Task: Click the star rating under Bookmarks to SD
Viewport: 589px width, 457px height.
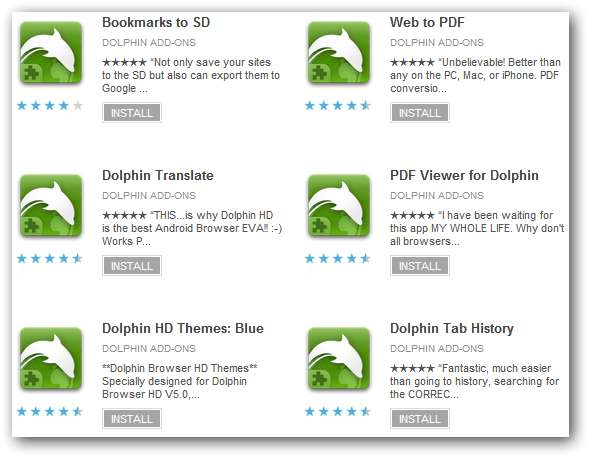Action: point(50,106)
